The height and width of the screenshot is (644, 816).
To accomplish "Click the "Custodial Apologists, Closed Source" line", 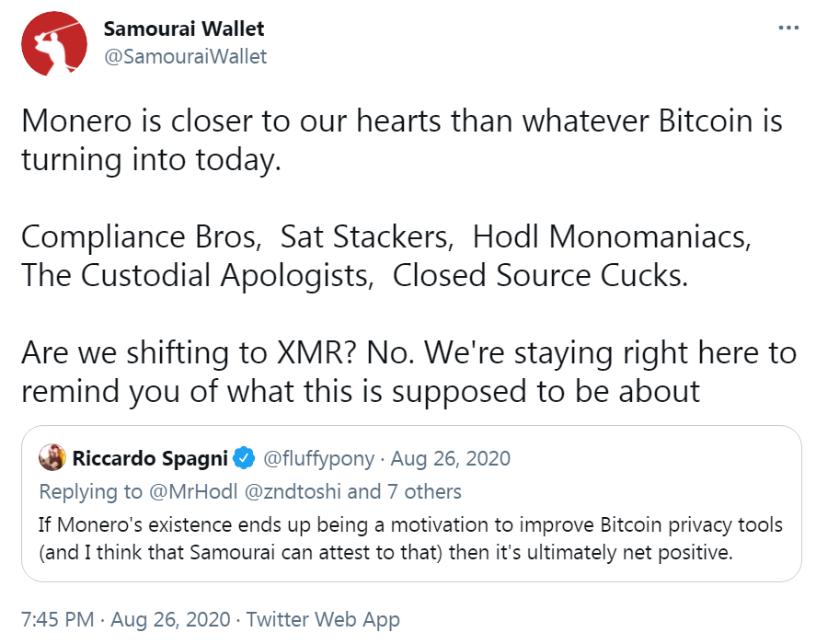I will [354, 275].
